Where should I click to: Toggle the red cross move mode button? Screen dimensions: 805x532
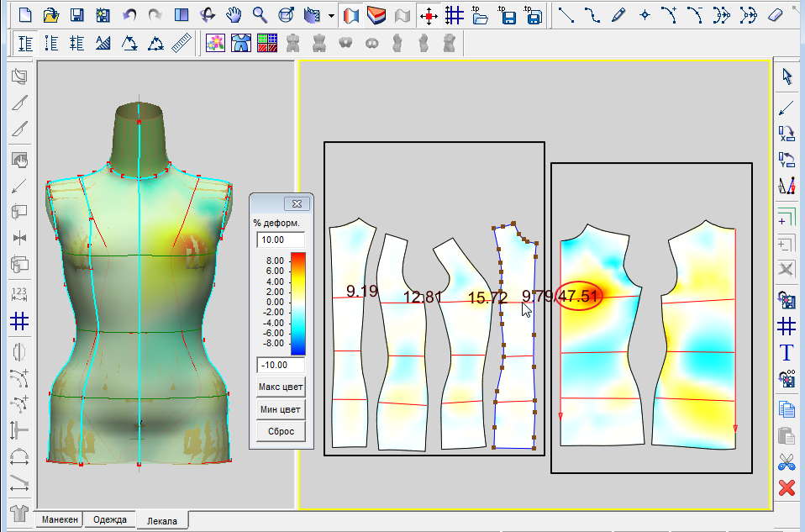[429, 15]
